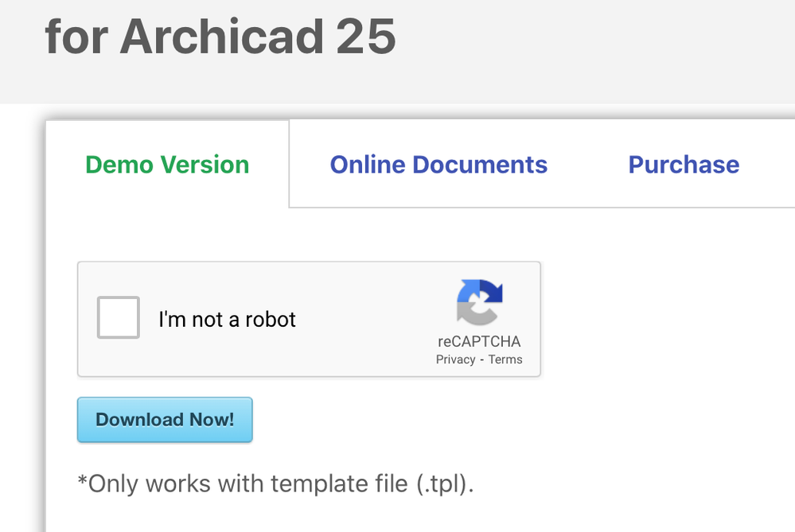Open the reCAPTCHA Terms link
The width and height of the screenshot is (795, 532).
pyautogui.click(x=505, y=359)
